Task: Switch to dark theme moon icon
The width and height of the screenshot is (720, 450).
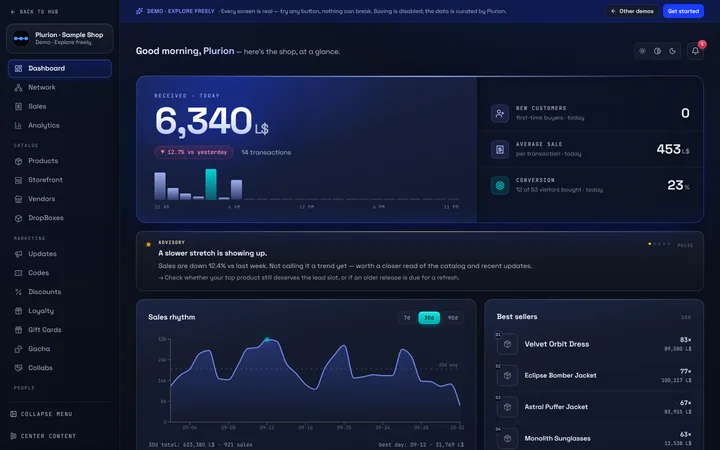Action: pos(672,51)
